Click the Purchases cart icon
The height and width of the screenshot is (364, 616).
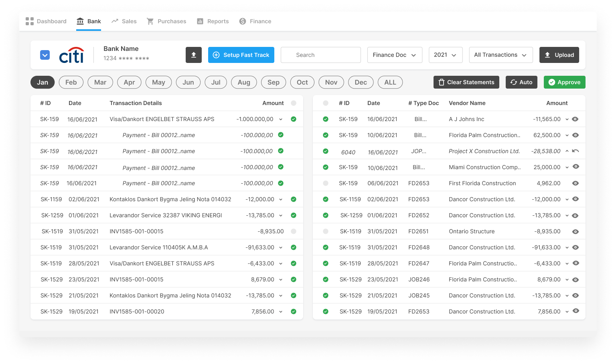150,21
